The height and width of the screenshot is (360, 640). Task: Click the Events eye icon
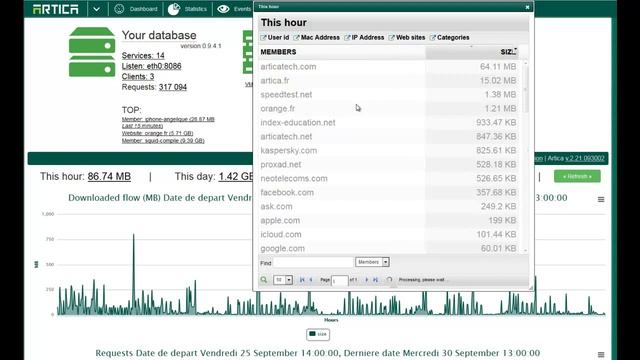point(223,9)
